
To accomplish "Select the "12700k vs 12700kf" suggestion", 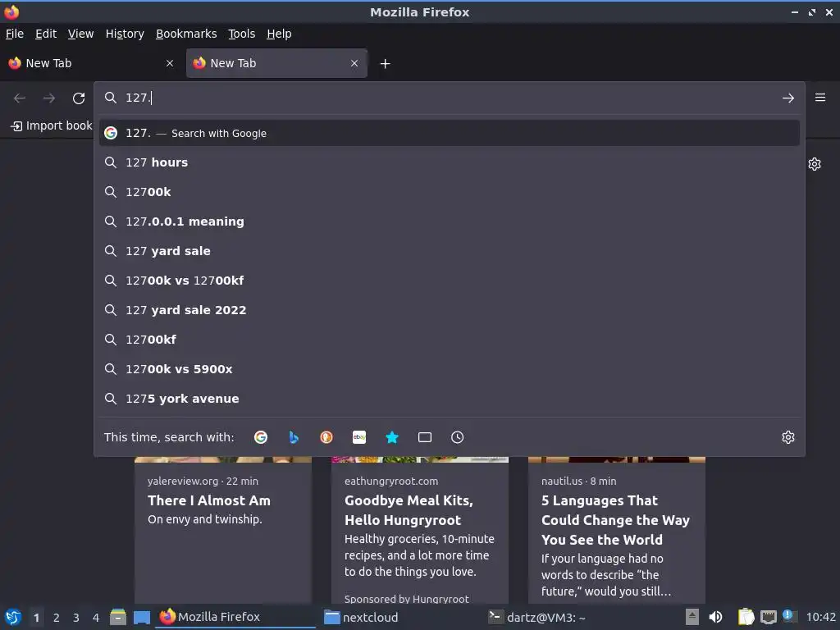I will [449, 281].
